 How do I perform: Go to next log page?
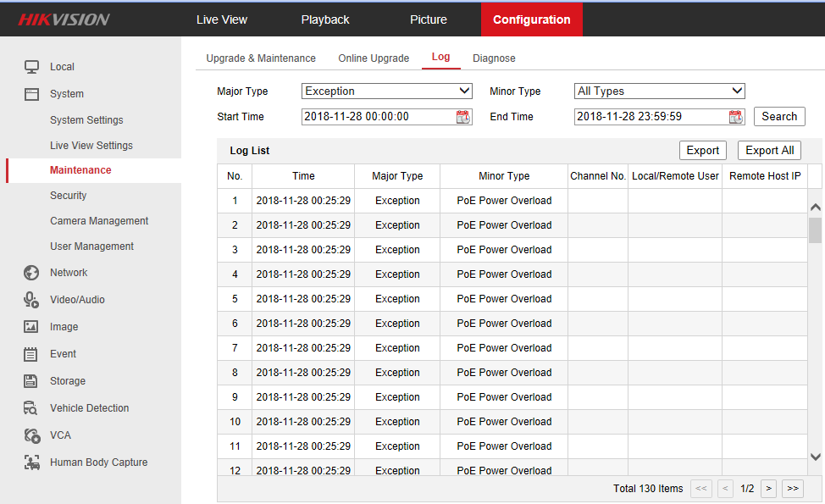click(x=768, y=488)
